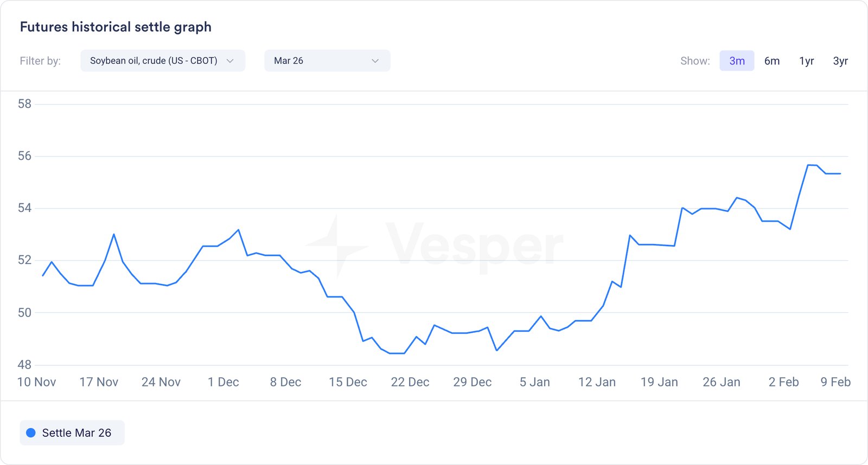The height and width of the screenshot is (465, 868).
Task: Click the Futures historical settle graph title
Action: (x=116, y=27)
